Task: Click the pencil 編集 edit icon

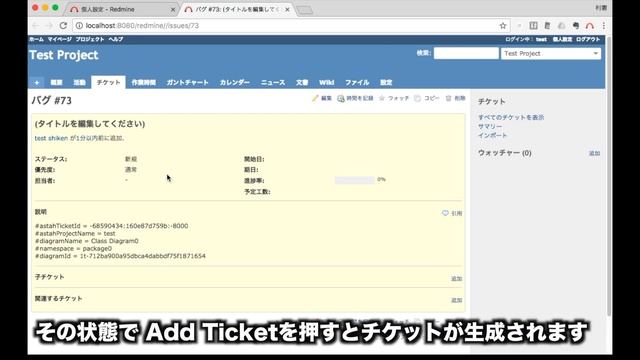Action: (315, 98)
